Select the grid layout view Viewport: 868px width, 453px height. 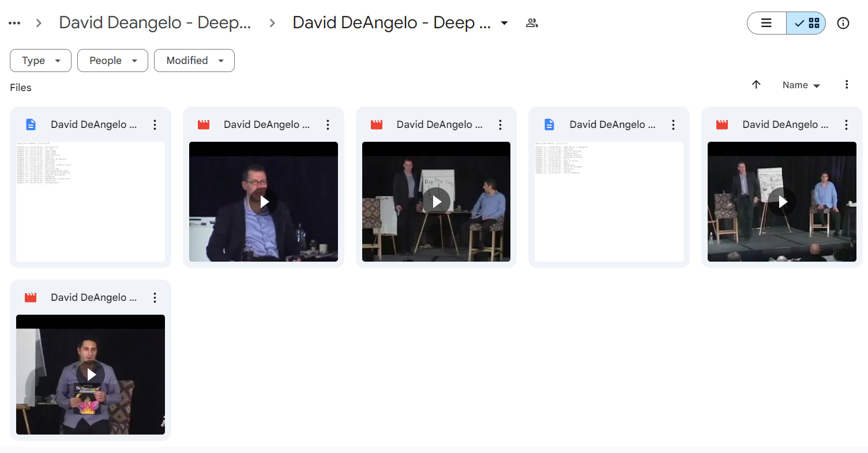point(806,23)
